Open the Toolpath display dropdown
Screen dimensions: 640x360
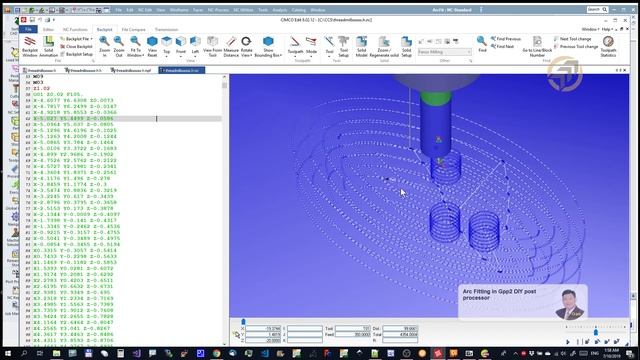click(296, 46)
